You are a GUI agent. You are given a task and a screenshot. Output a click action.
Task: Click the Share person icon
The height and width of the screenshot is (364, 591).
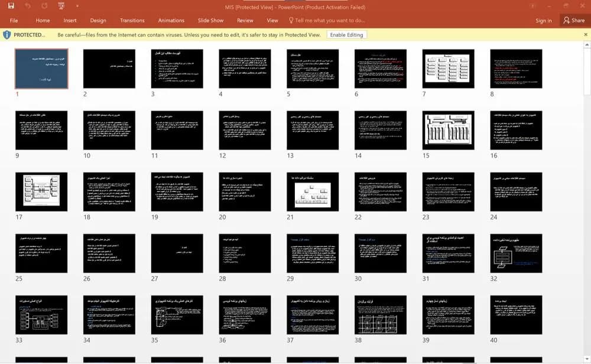coord(567,20)
